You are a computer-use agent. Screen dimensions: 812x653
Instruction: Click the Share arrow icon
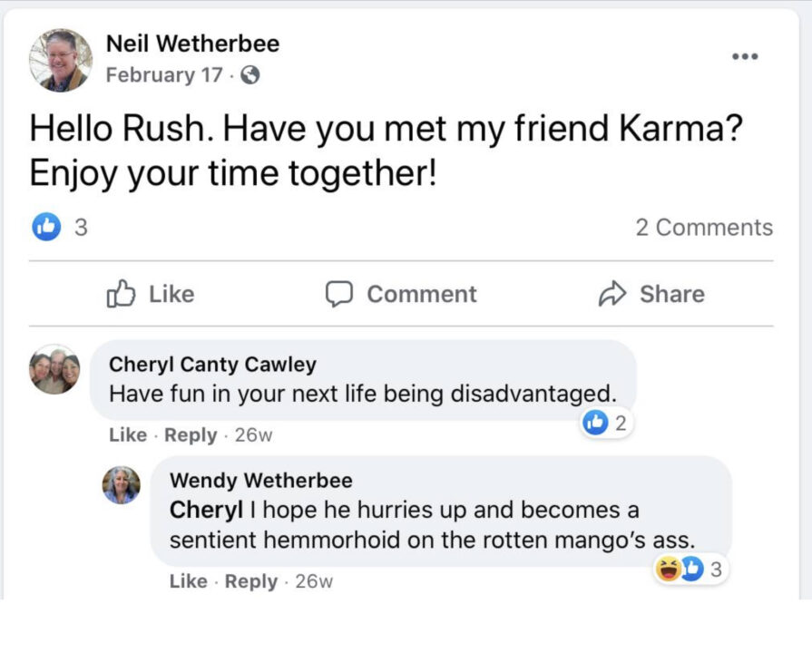coord(612,294)
